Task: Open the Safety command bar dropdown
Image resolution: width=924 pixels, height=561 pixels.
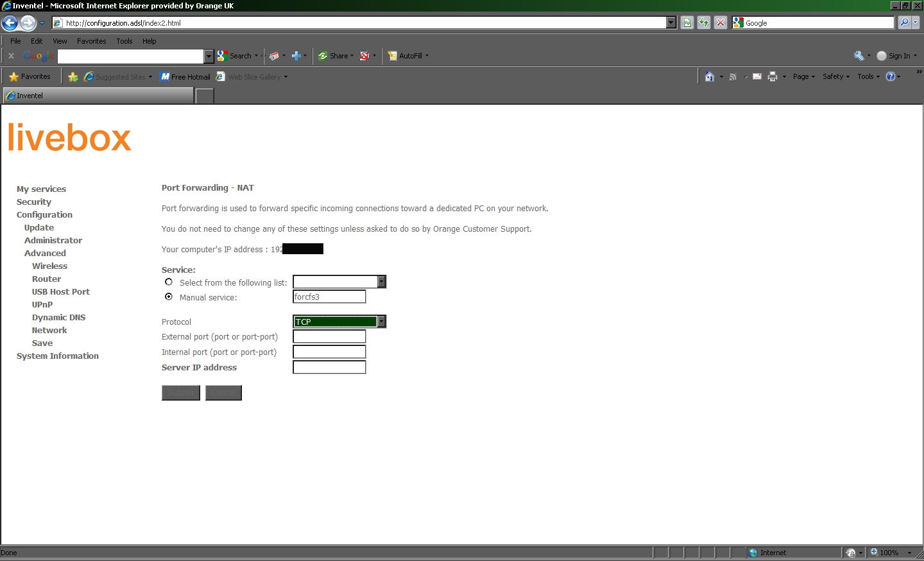Action: [x=835, y=76]
